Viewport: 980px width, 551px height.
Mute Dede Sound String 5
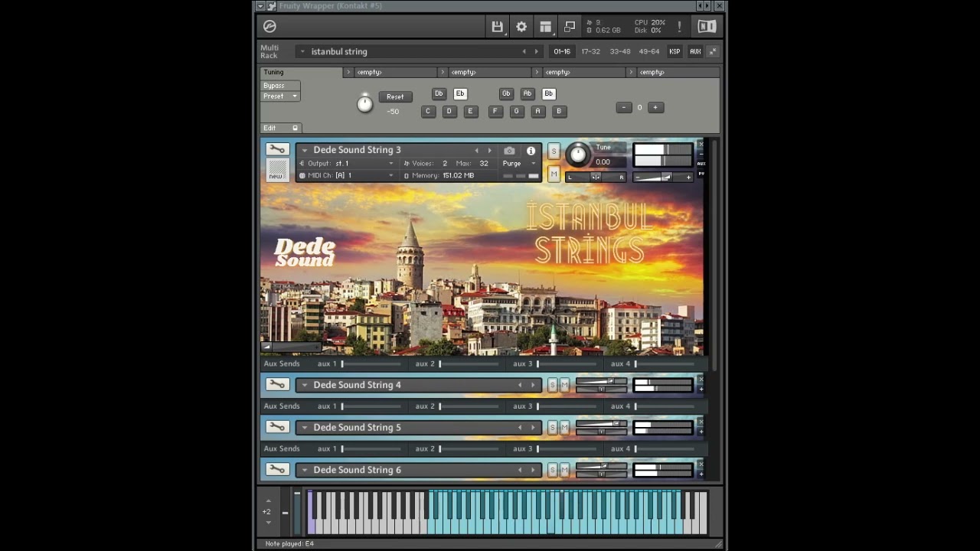[564, 428]
